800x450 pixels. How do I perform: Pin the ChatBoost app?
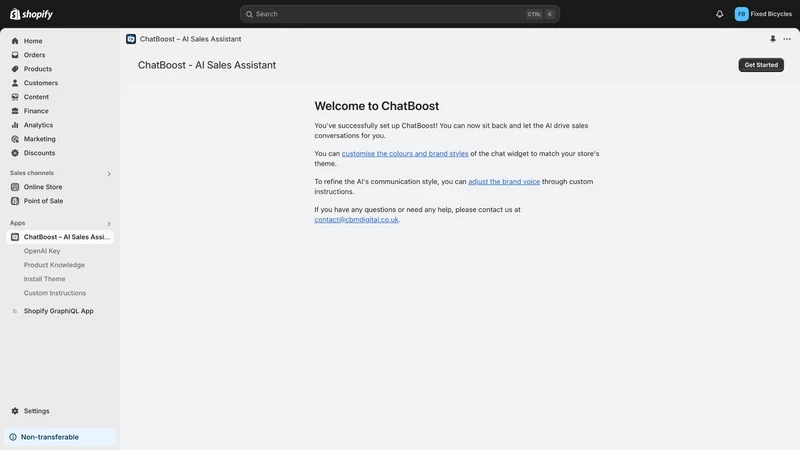(772, 39)
